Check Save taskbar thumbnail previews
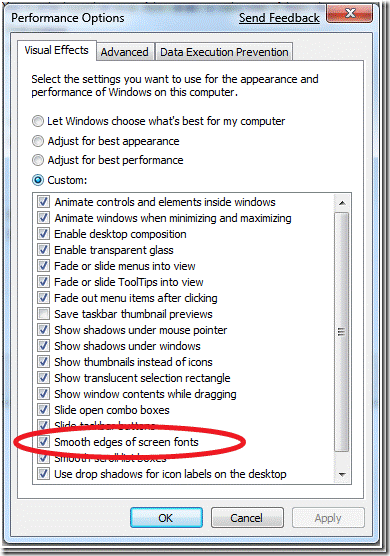 click(x=43, y=314)
